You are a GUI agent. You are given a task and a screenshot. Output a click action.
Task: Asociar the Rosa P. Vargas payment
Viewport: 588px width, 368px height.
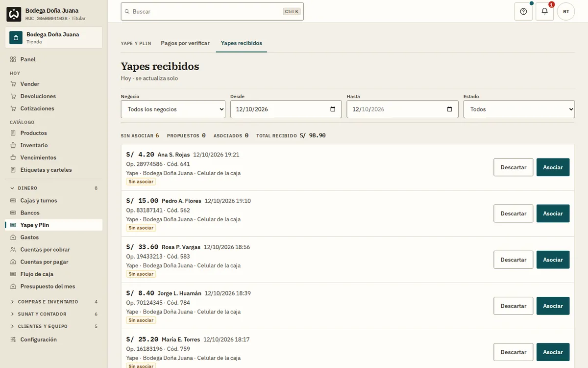(553, 260)
